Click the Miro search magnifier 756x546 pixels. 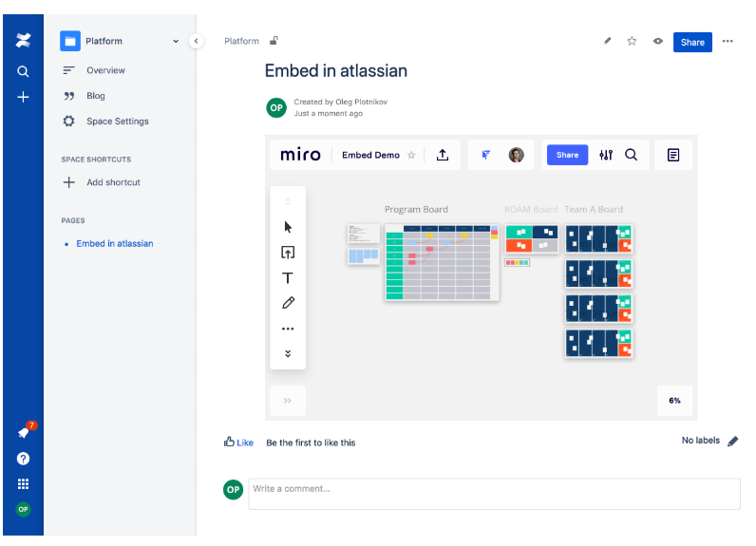(632, 155)
